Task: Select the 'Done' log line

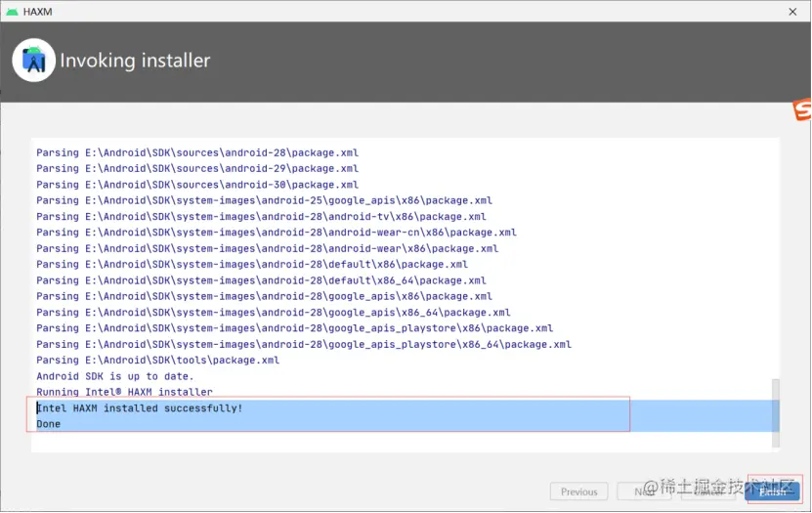Action: [x=48, y=424]
